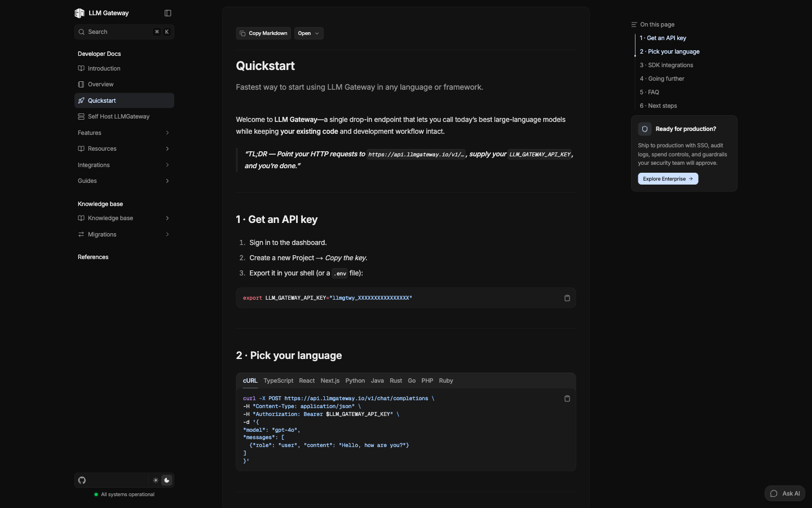Viewport: 812px width, 508px height.
Task: Click Explore Enterprise button
Action: [668, 179]
